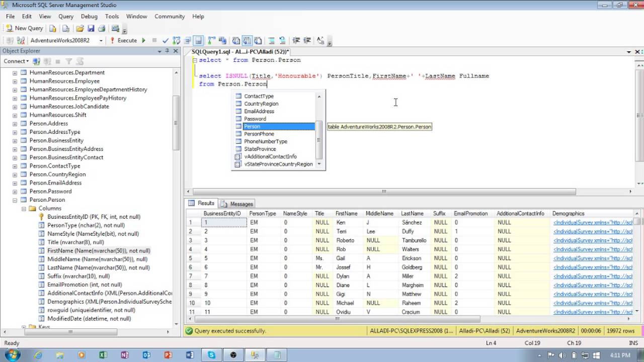Expand the Person.Address table node
Viewport: 644px width, 362px height.
tap(15, 124)
